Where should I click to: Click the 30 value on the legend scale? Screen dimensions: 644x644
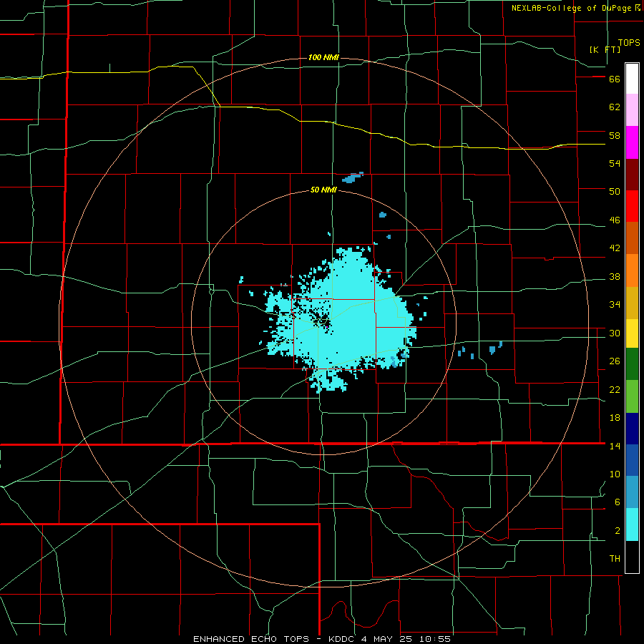[615, 333]
